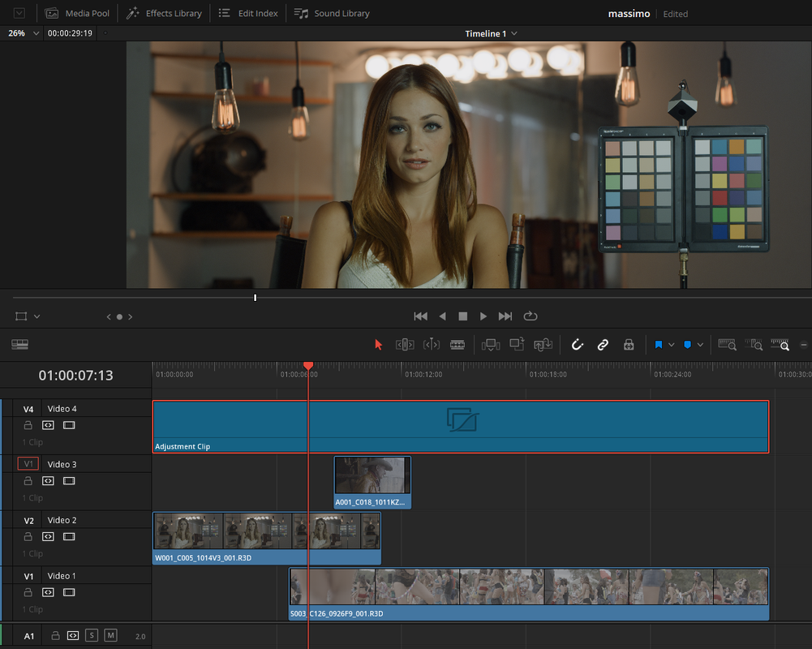Click the Replace Clip icon
The height and width of the screenshot is (649, 812).
[x=543, y=345]
